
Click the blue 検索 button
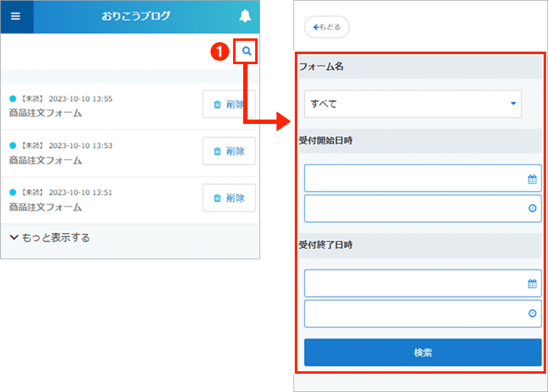point(423,352)
